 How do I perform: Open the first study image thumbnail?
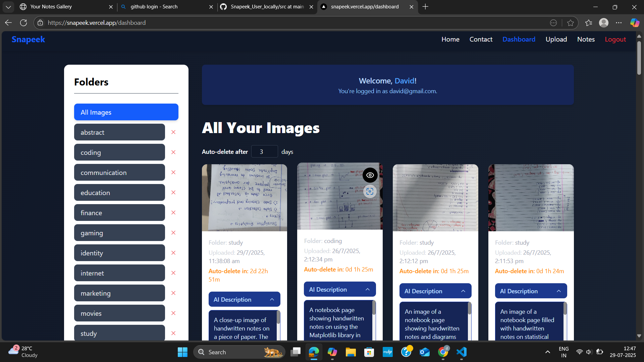244,197
